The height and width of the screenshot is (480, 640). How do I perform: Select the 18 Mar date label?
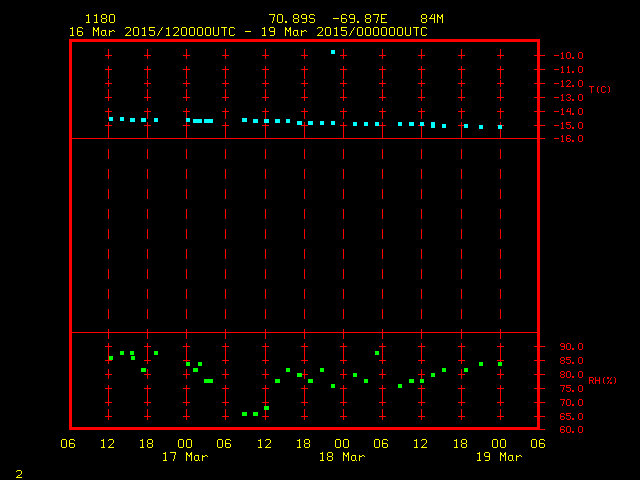tap(342, 457)
